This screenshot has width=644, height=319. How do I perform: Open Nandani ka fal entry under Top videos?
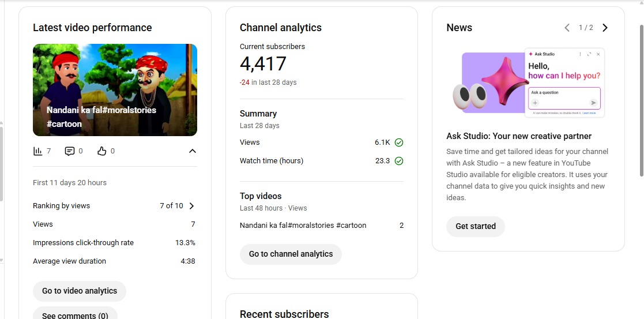click(303, 226)
